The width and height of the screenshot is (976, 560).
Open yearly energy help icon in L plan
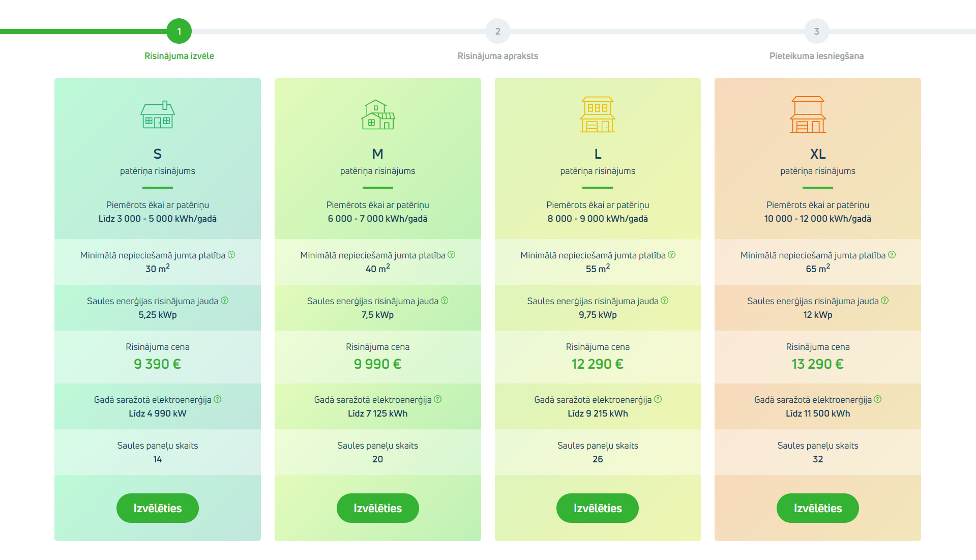click(658, 399)
